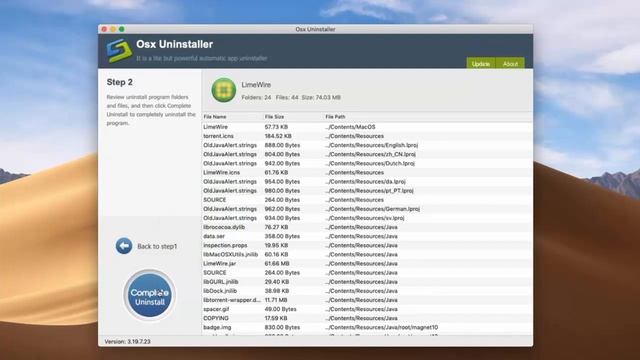Minimize the Osx Uninstaller window
This screenshot has width=640, height=360.
click(x=113, y=29)
